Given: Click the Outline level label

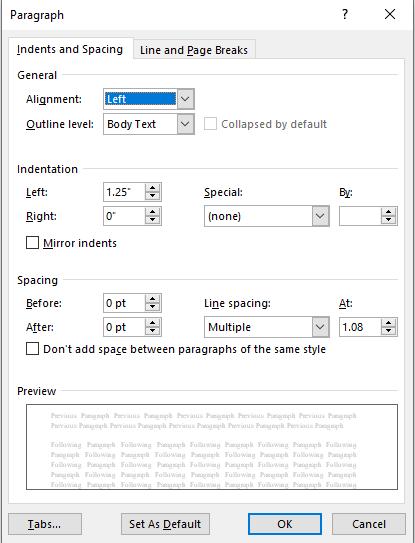Looking at the screenshot, I should (x=60, y=124).
